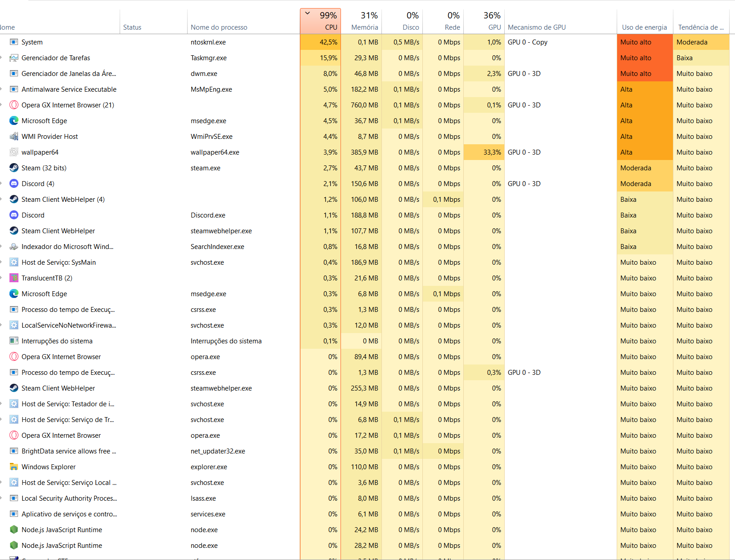Select the wallpaper64.exe process name
This screenshot has width=735, height=560.
pos(215,152)
